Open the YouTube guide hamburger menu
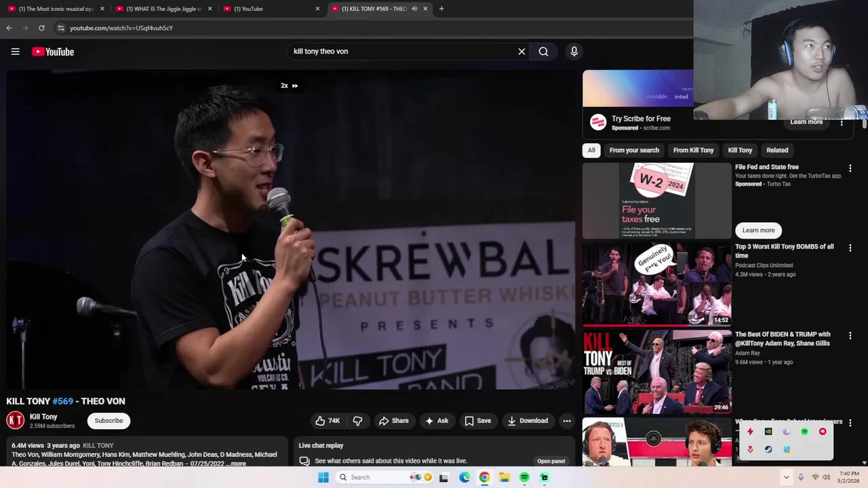This screenshot has width=868, height=488. [15, 52]
